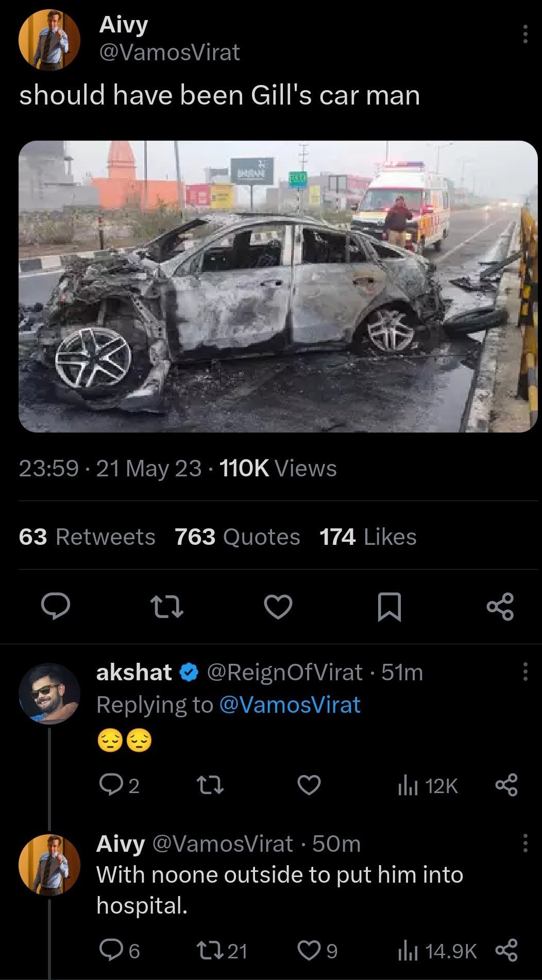Open more options for main tweet
This screenshot has width=542, height=980.
point(525,34)
